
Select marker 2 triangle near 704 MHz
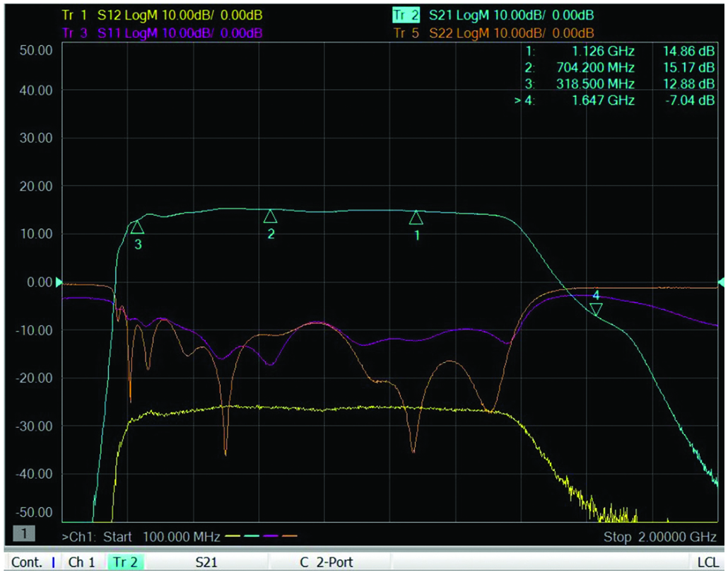click(x=270, y=216)
